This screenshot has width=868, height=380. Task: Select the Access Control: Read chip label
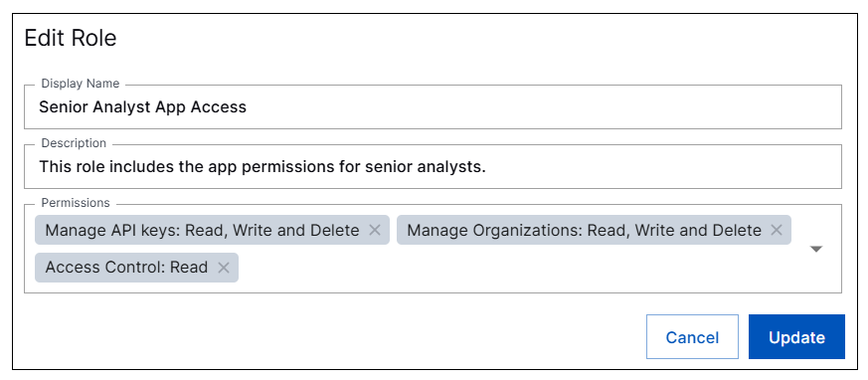coord(126,268)
